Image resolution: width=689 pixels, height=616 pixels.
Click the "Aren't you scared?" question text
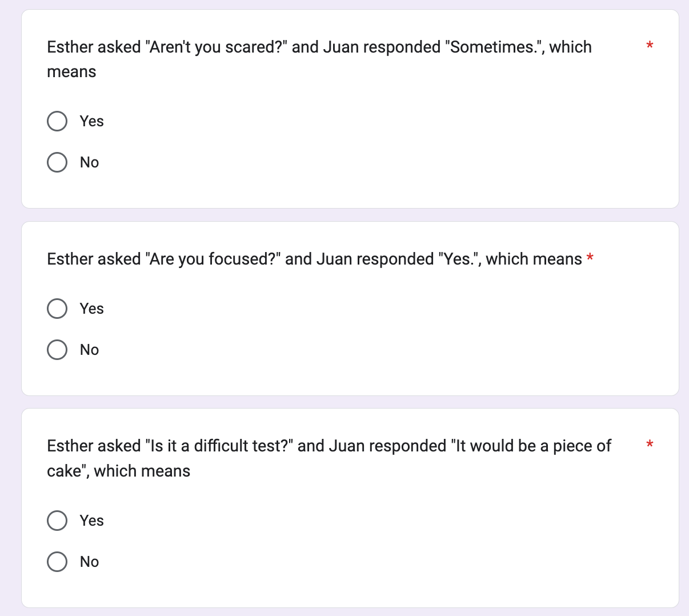pos(319,59)
